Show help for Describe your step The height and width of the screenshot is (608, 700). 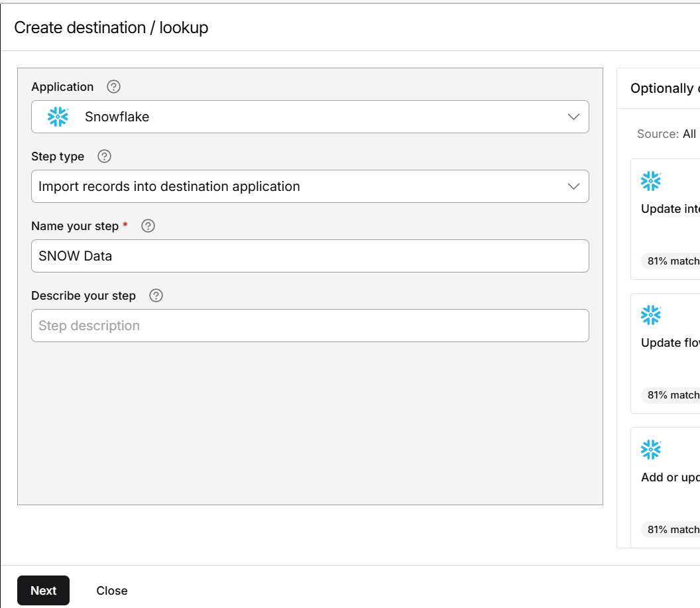(x=156, y=296)
